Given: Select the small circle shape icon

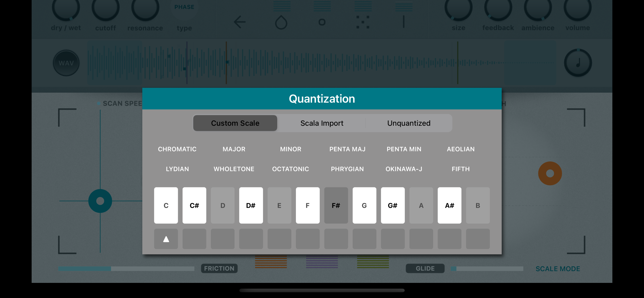Looking at the screenshot, I should point(322,22).
